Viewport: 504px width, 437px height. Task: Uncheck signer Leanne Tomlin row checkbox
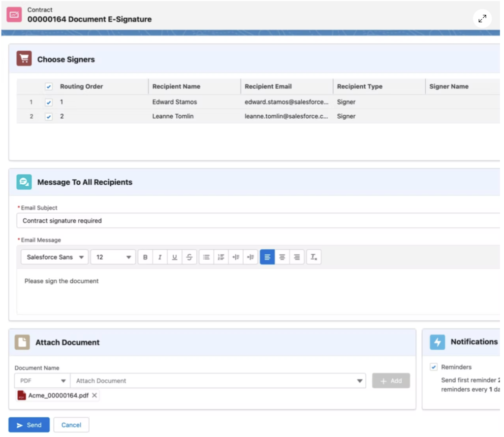point(48,117)
